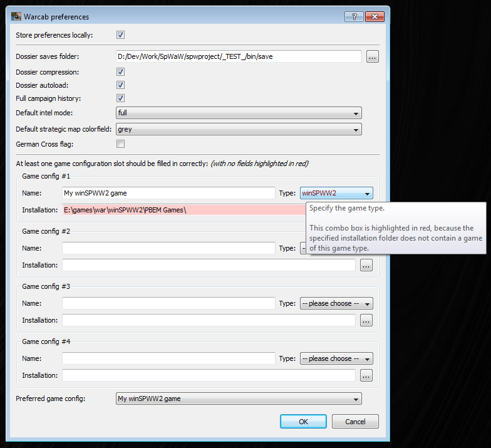Disable Dossier compression checkbox

[120, 72]
